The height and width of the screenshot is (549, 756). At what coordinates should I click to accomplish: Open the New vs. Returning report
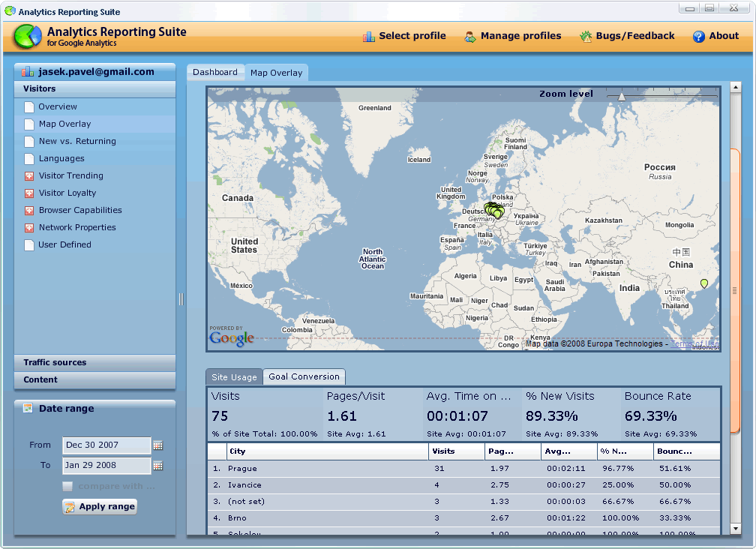78,141
